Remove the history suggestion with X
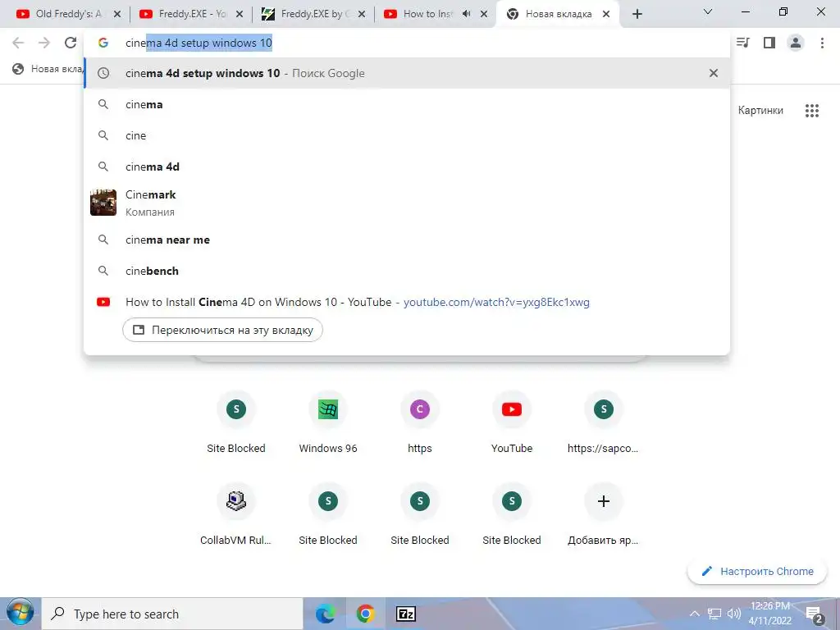The image size is (840, 630). [x=713, y=73]
